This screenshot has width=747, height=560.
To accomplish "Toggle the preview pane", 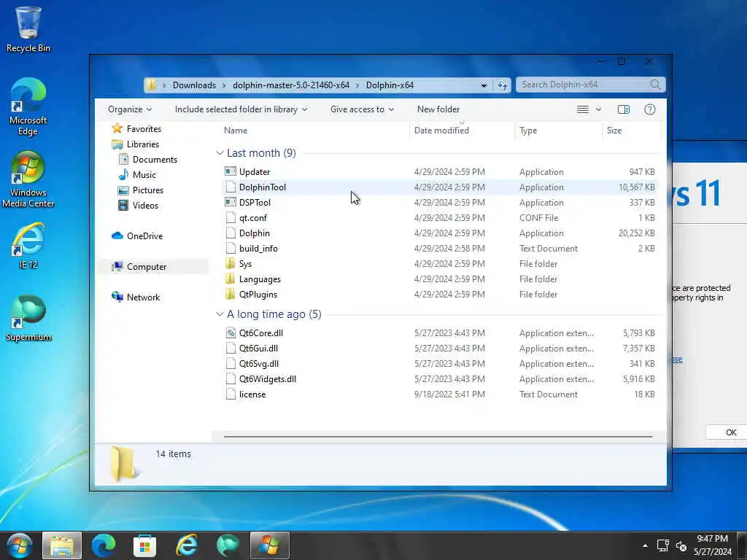I will click(x=623, y=109).
